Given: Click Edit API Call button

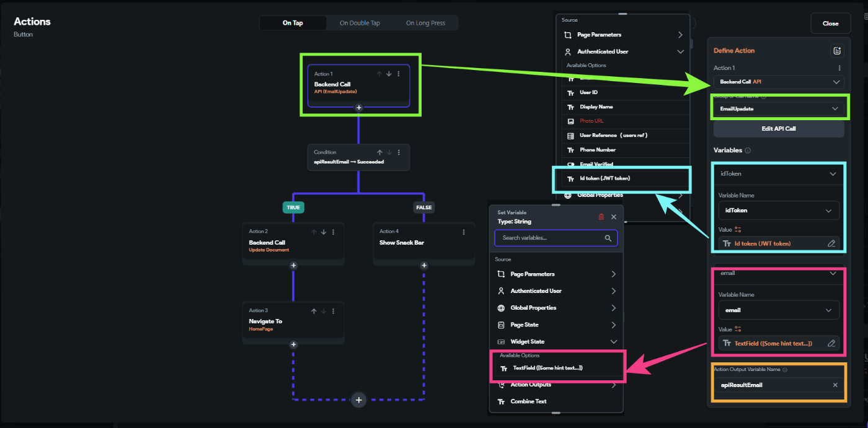Looking at the screenshot, I should (779, 129).
